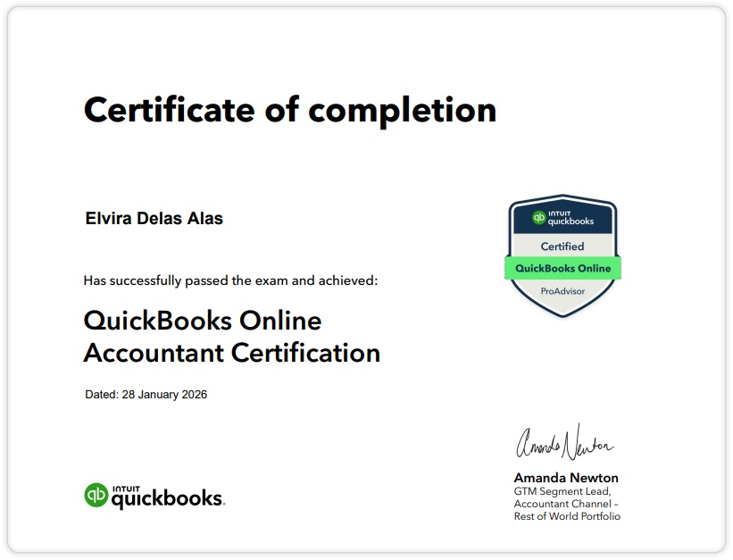
Task: Click Amanda Newton's printed name
Action: (567, 478)
